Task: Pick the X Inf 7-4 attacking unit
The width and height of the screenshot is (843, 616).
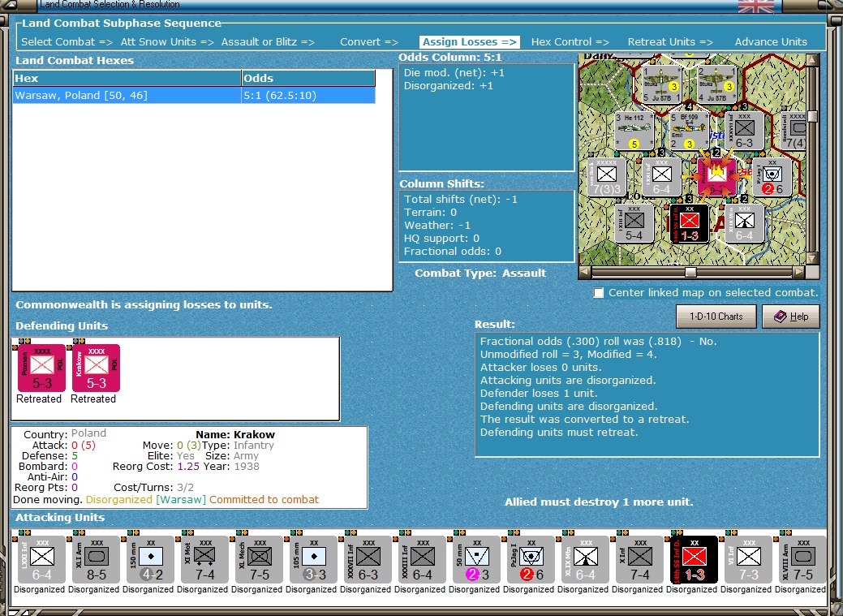Action: coord(640,559)
